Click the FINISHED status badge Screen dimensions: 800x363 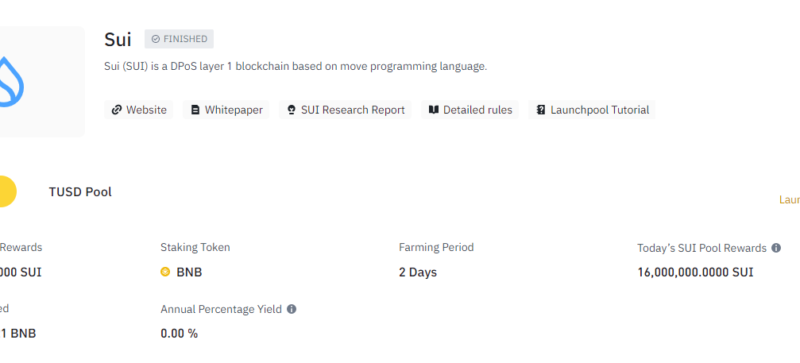click(179, 39)
